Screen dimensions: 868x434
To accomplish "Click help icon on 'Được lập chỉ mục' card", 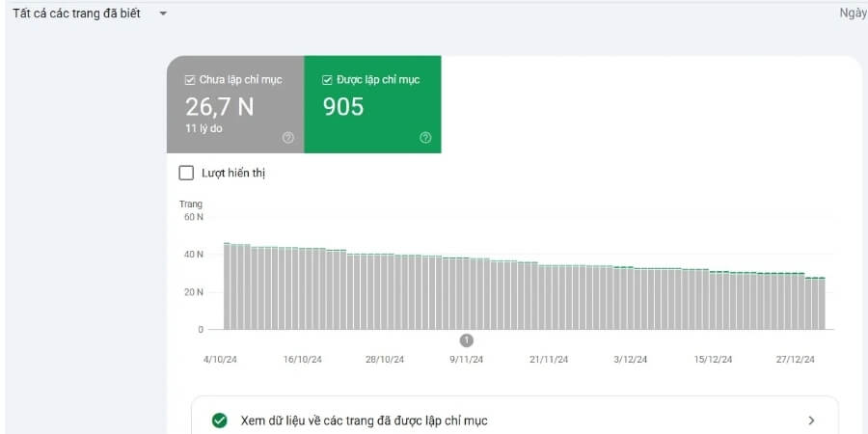I will [x=425, y=138].
